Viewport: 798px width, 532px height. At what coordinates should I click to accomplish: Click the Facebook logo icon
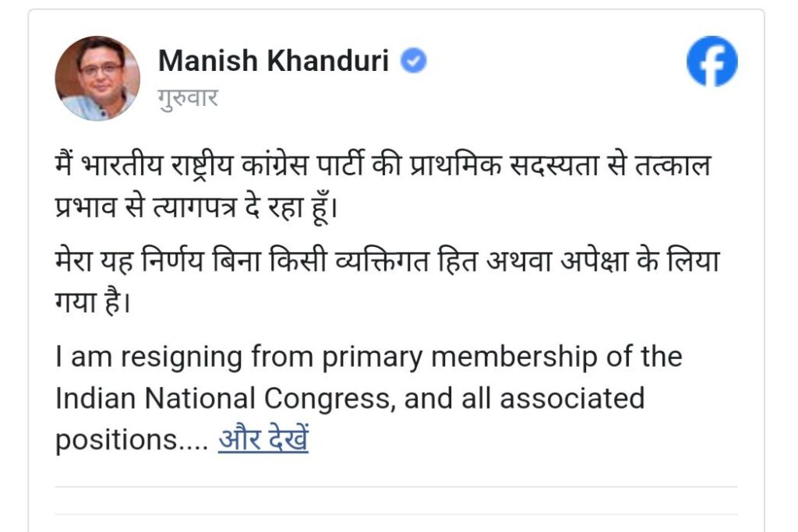pyautogui.click(x=711, y=62)
